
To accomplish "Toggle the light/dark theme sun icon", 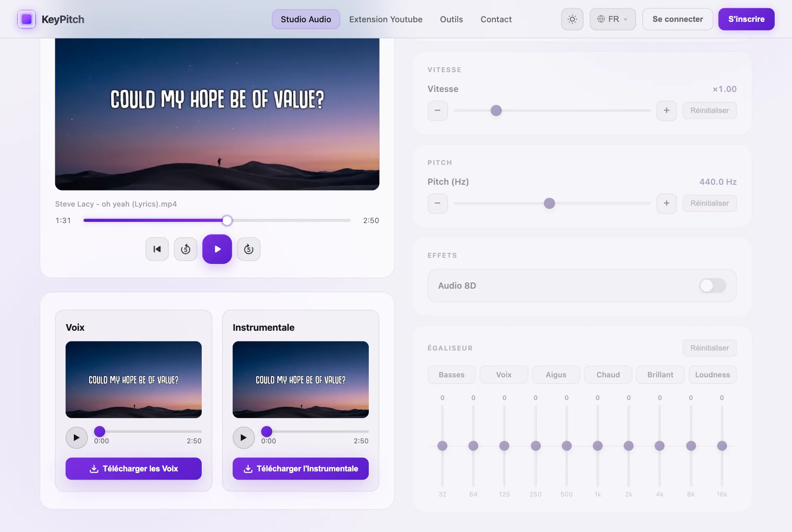I will (x=572, y=19).
